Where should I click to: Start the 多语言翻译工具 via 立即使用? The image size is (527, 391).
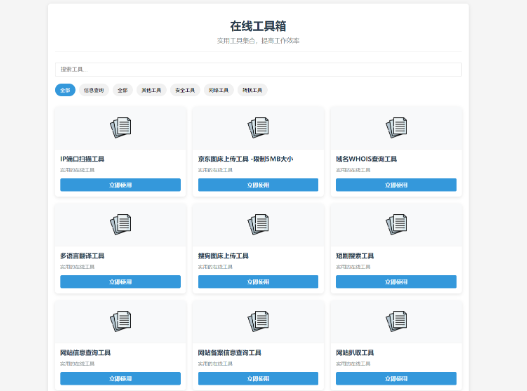120,282
